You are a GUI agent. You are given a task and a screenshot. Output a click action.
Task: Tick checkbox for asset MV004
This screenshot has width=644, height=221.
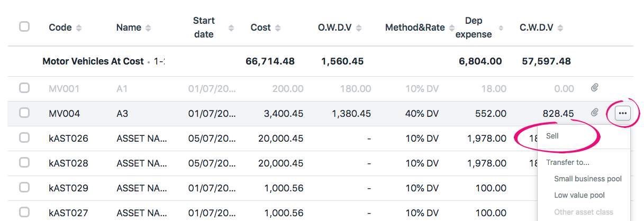[24, 113]
